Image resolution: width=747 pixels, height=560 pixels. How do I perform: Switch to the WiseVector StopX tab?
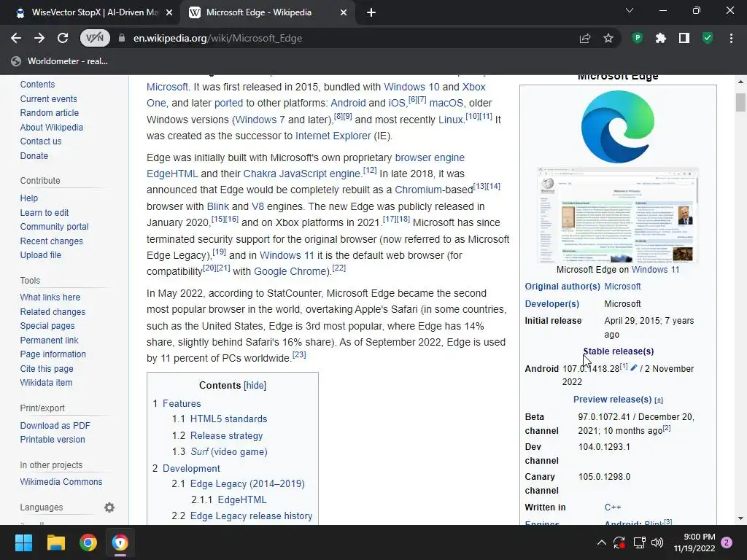coord(90,12)
